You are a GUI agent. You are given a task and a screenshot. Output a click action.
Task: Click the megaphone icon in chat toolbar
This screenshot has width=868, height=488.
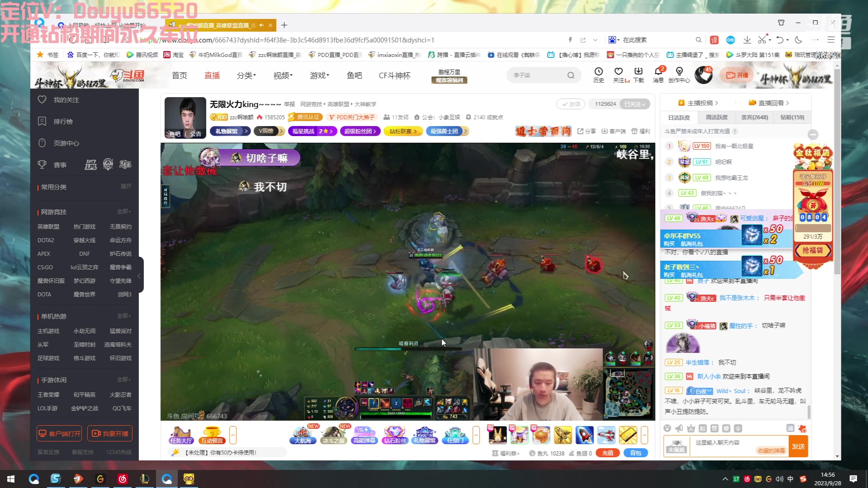679,428
